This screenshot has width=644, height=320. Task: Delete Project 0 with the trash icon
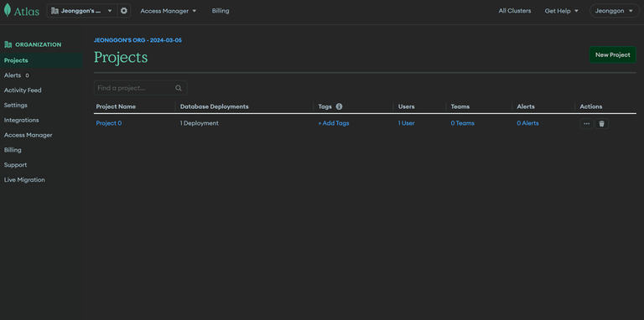(602, 123)
